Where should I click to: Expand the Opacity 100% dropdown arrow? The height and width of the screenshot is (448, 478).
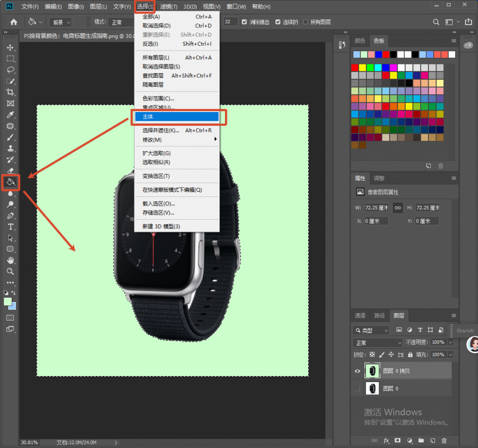[x=450, y=342]
